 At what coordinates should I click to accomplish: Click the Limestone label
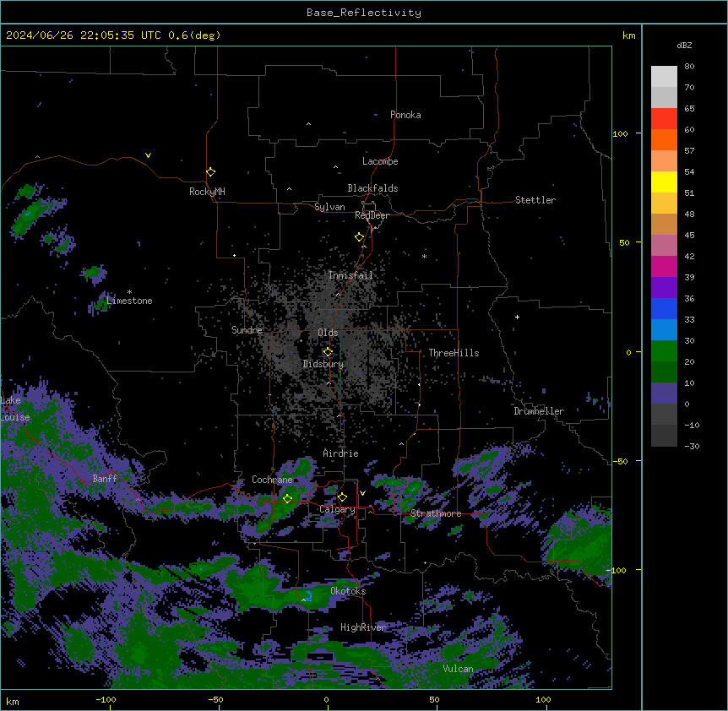129,301
